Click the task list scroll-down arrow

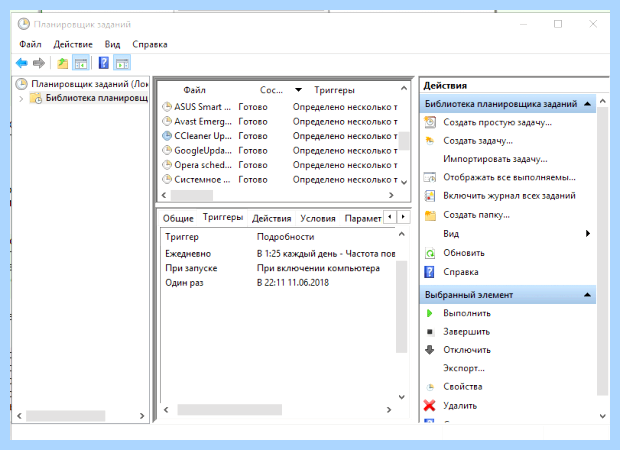point(404,182)
